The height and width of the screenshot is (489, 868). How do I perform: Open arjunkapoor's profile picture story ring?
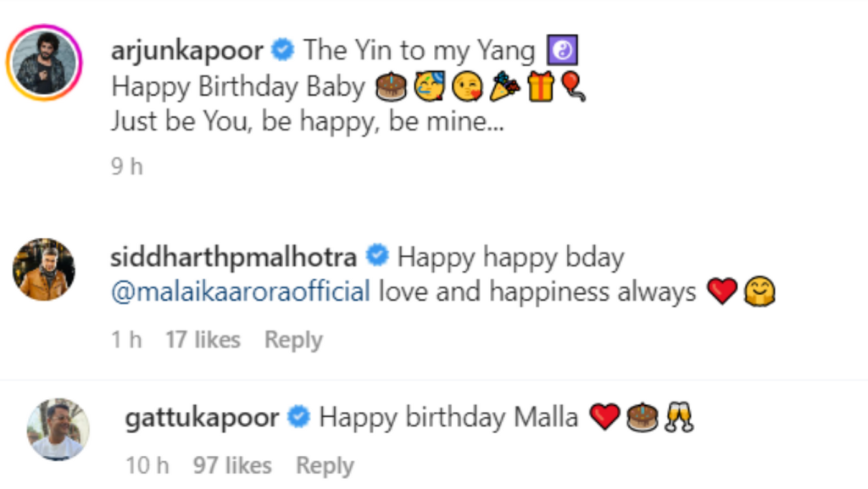tap(44, 63)
